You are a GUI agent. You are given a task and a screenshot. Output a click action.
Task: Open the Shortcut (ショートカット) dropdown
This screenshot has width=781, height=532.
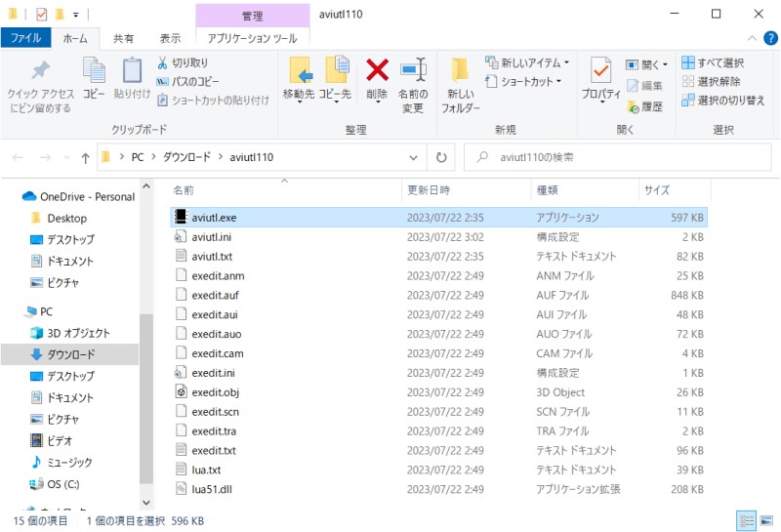pos(523,81)
